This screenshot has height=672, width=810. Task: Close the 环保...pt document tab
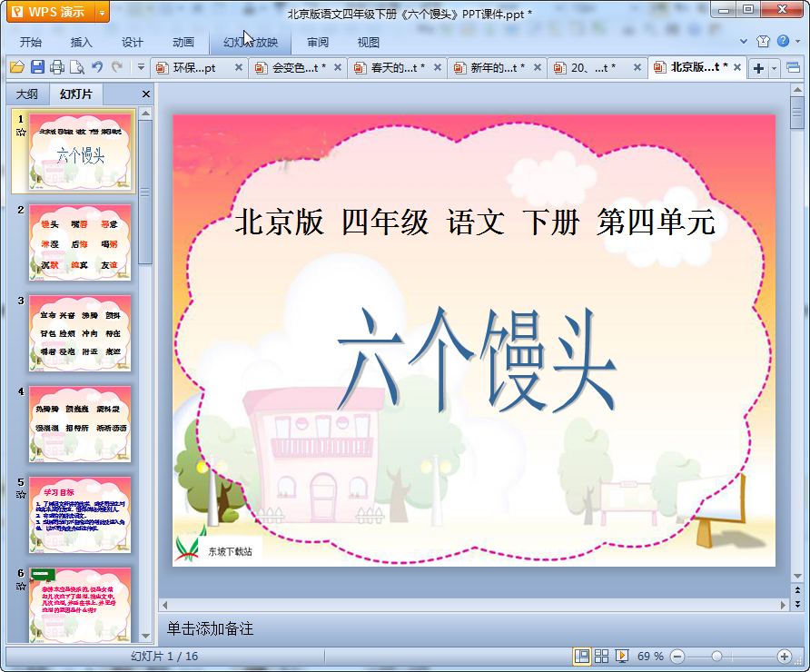(x=239, y=68)
